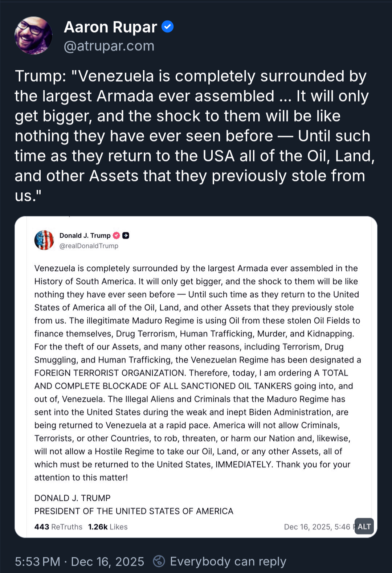This screenshot has height=573, width=392.
Task: Tap the Everybody can reply label
Action: point(228,561)
